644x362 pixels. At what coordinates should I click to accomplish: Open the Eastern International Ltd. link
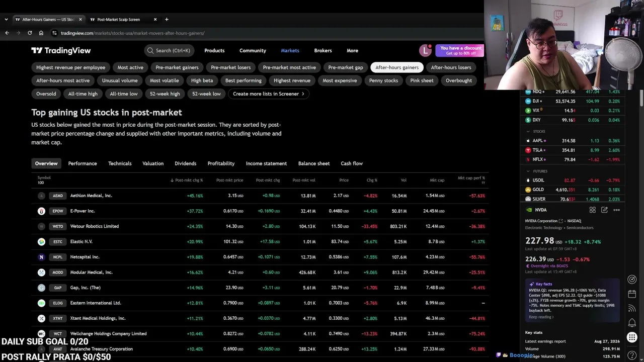click(96, 303)
